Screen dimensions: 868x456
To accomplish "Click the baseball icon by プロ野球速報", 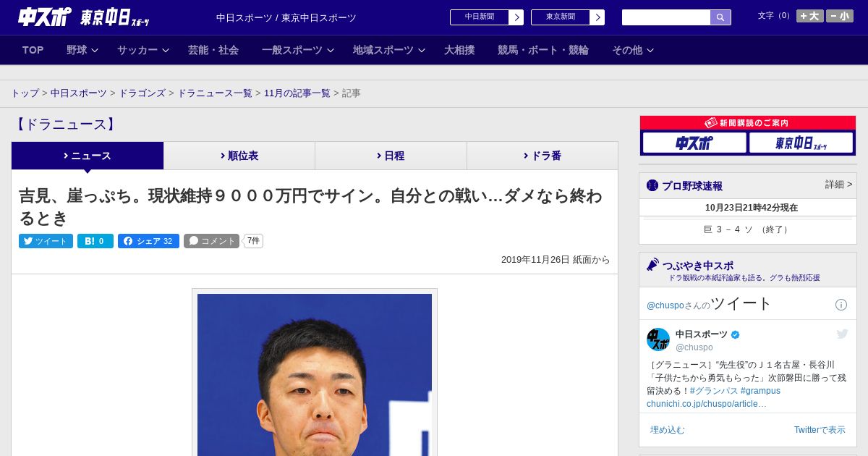I will [652, 185].
